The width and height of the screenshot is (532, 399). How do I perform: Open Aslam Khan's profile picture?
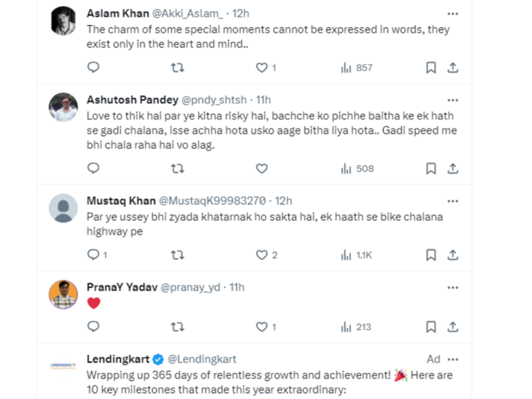click(63, 21)
